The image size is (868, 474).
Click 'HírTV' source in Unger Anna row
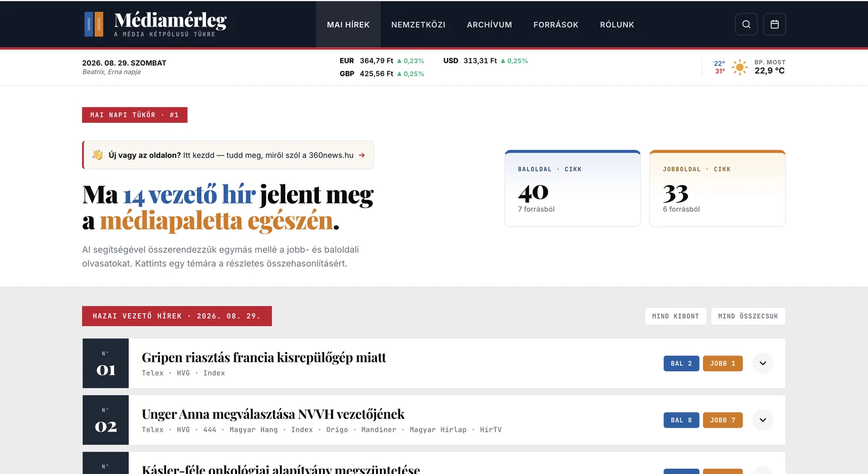[x=490, y=430]
